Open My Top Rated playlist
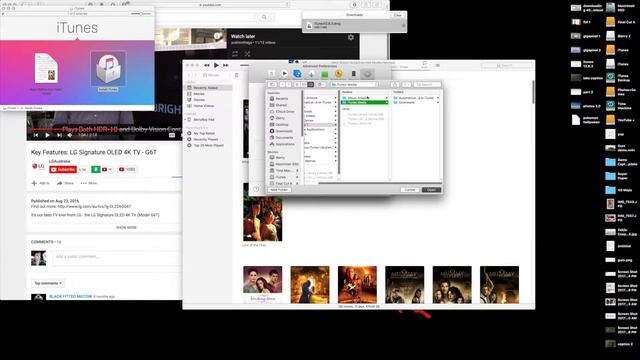The height and width of the screenshot is (360, 640). (x=204, y=133)
